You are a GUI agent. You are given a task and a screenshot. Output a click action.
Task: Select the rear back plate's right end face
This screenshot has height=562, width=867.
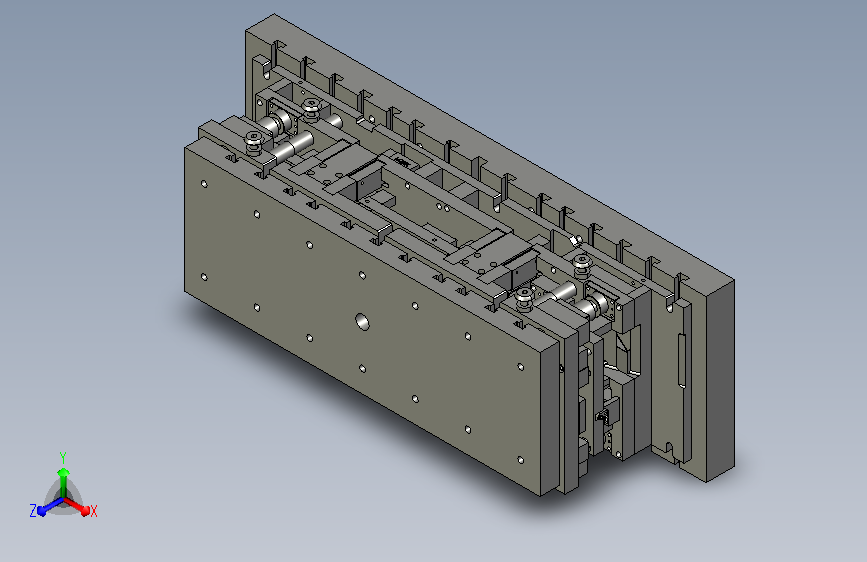pyautogui.click(x=721, y=381)
